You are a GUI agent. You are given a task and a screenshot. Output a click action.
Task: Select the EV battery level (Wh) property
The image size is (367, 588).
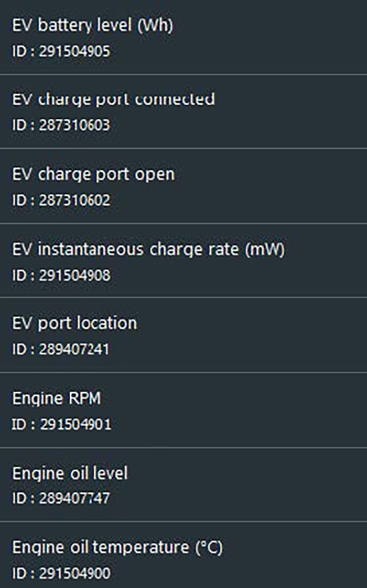pos(183,37)
